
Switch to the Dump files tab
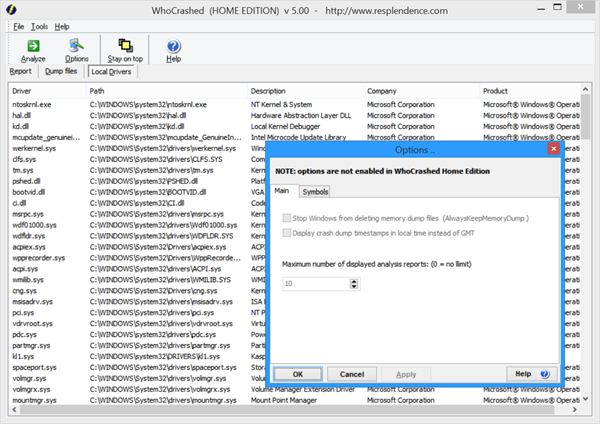tap(61, 71)
